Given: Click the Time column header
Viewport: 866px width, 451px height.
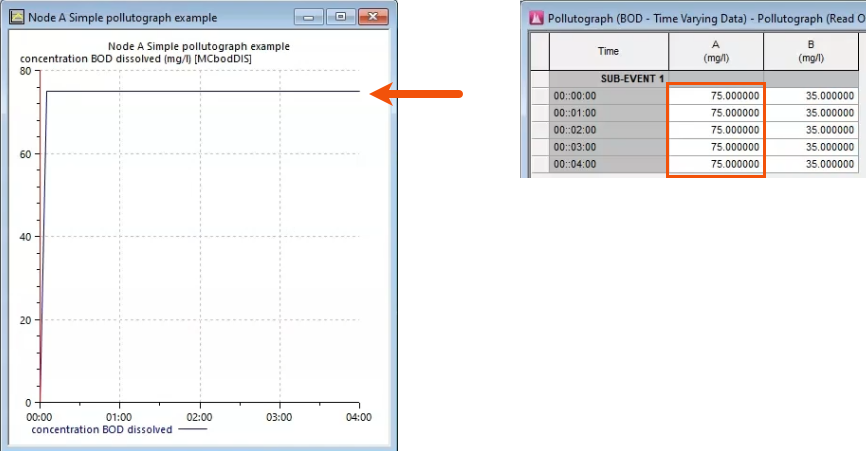Looking at the screenshot, I should [609, 51].
